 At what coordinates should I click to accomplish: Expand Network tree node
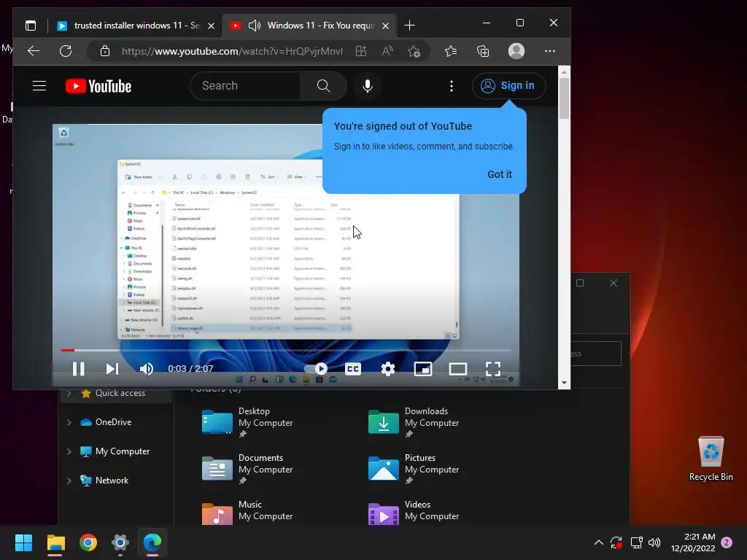coord(69,481)
